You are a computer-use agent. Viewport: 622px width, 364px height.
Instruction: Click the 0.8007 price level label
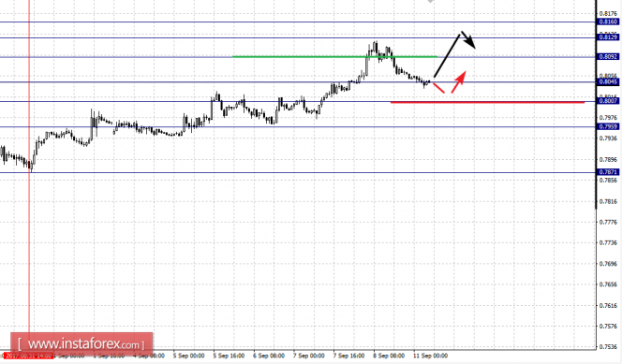pos(608,101)
